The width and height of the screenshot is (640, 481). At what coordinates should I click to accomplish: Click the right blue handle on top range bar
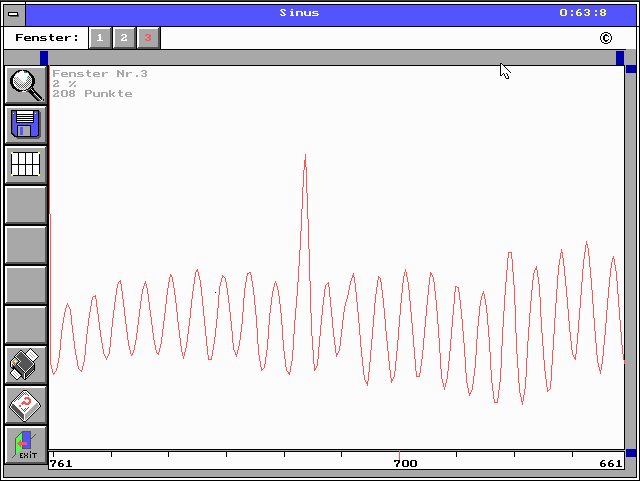coord(620,58)
